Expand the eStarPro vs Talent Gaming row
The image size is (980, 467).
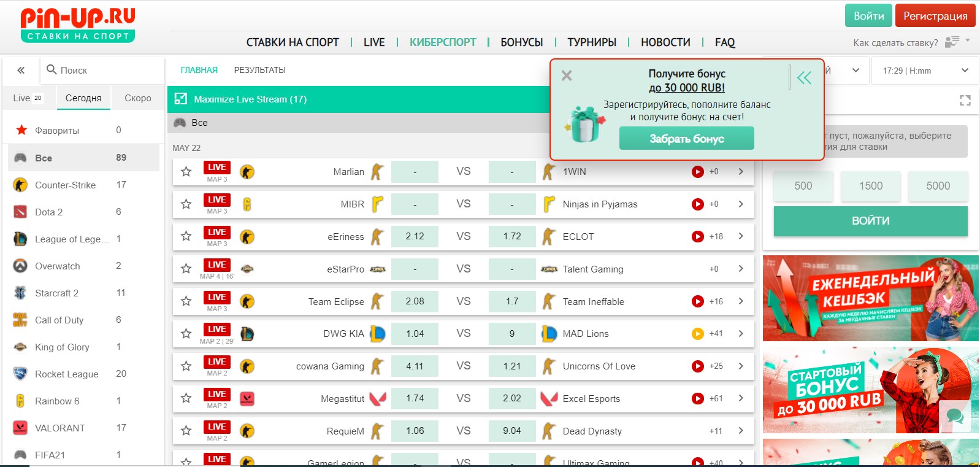tap(741, 269)
